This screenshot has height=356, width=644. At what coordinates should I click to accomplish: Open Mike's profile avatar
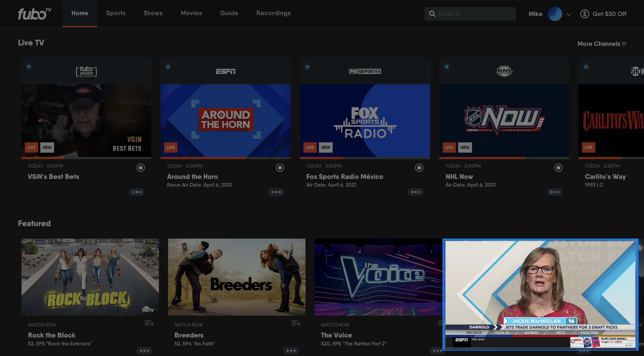(x=555, y=14)
